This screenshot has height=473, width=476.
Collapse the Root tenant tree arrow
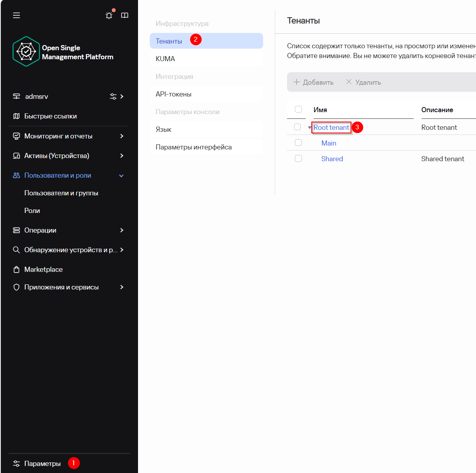tap(310, 127)
